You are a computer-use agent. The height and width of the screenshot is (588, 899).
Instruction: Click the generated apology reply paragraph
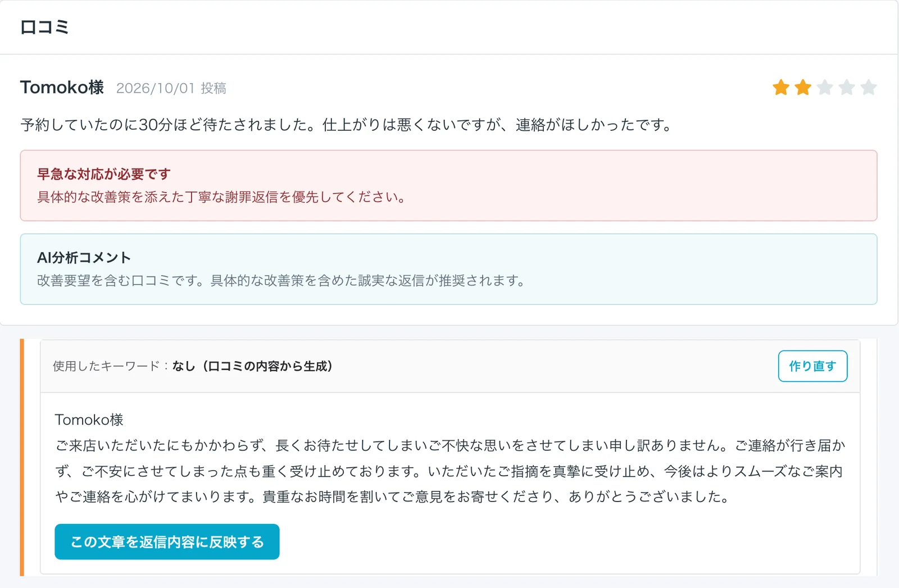450,471
